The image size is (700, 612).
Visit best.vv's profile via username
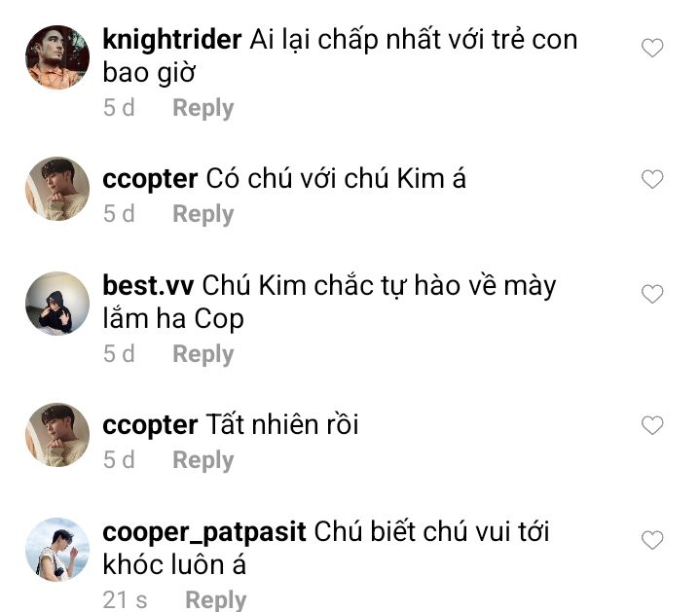click(x=148, y=285)
